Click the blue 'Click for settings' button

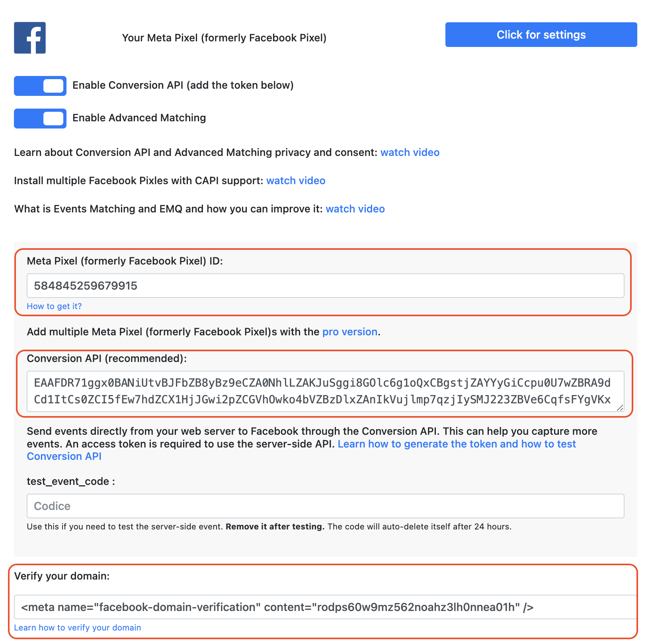[x=541, y=35]
